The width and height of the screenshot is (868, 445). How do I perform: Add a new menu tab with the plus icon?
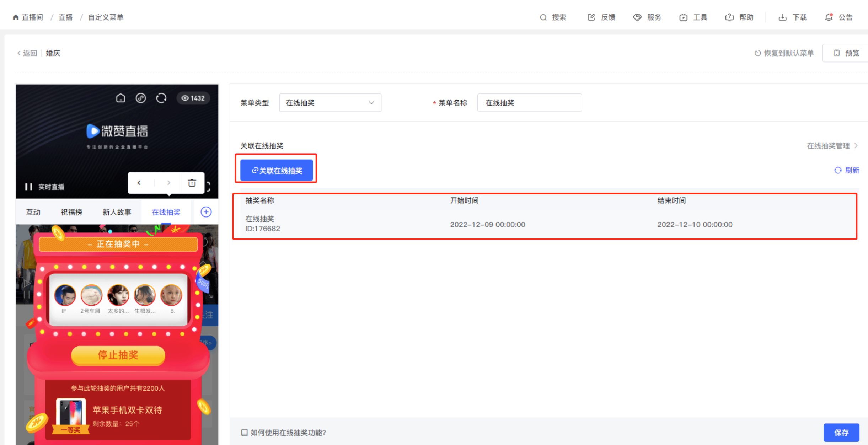click(206, 212)
